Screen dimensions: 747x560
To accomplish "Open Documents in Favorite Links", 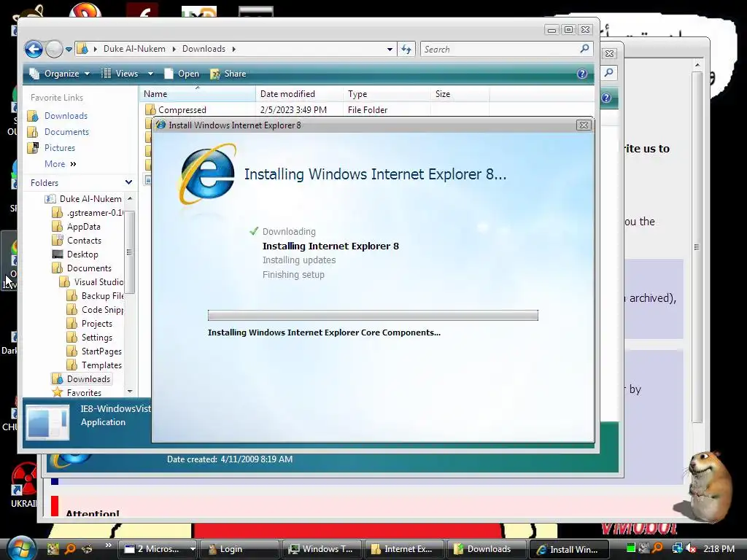I will [x=66, y=132].
